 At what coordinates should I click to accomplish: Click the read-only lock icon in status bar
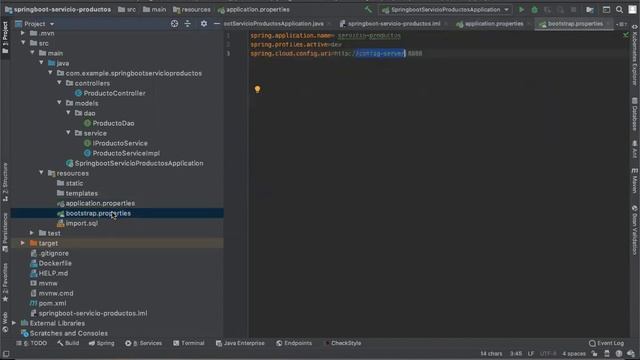coord(595,353)
